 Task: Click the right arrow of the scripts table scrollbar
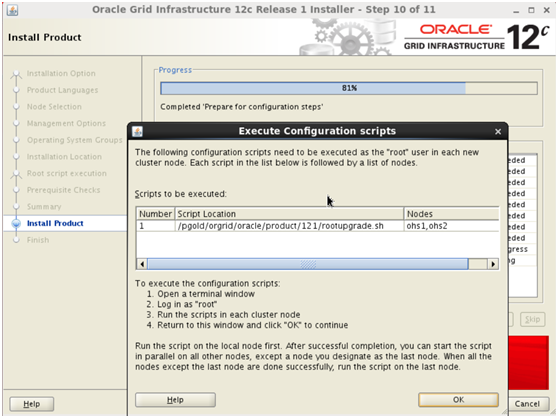click(493, 264)
